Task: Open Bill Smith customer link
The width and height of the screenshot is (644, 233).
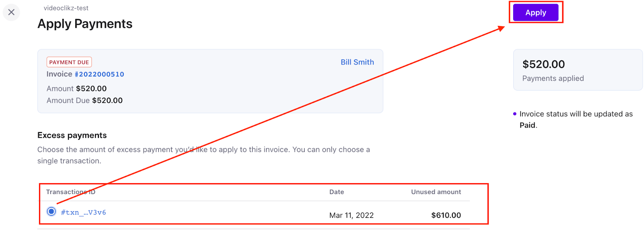Action: point(357,62)
